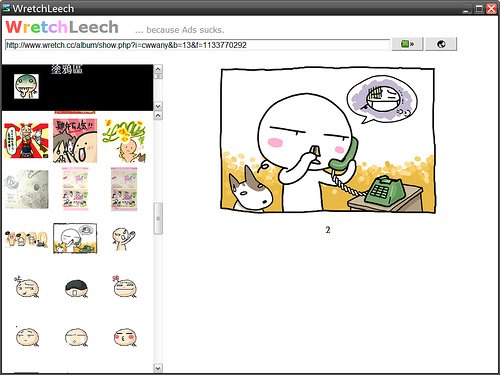The image size is (500, 375).
Task: Open the blushing pink-cheeked face thumbnail
Action: pos(125,337)
